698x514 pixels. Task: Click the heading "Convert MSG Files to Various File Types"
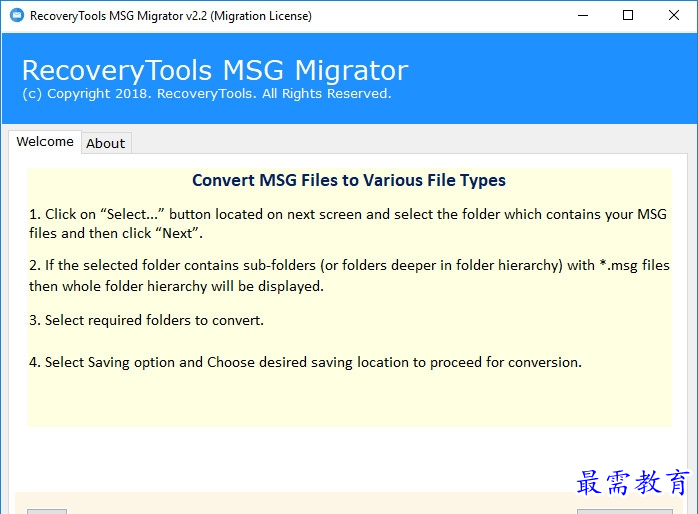tap(349, 180)
